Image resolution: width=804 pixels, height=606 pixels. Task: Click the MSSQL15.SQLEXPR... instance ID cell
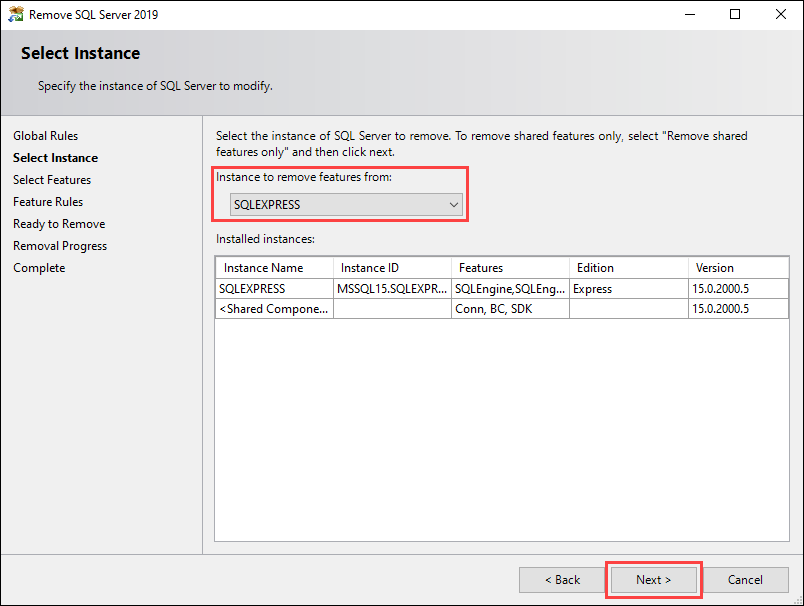click(392, 289)
